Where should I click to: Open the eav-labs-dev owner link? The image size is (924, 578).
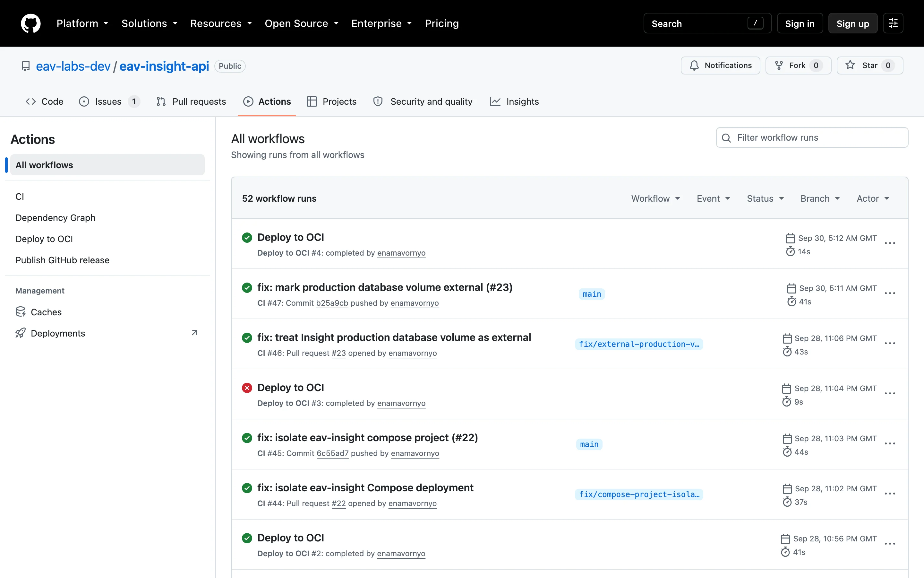[x=73, y=66]
